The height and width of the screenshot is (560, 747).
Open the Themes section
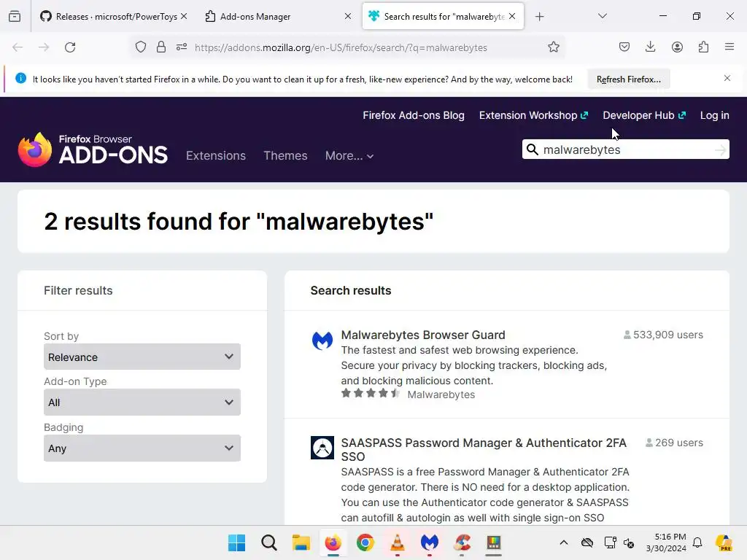coord(285,156)
